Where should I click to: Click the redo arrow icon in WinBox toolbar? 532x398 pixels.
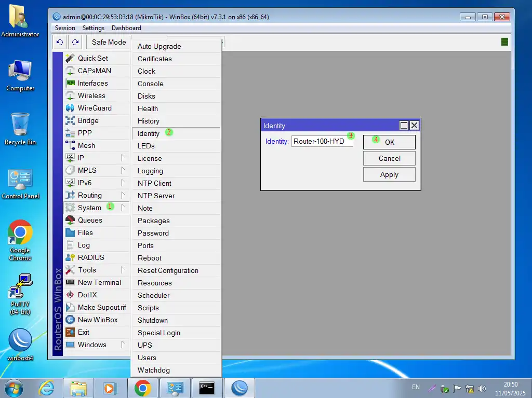[x=75, y=42]
